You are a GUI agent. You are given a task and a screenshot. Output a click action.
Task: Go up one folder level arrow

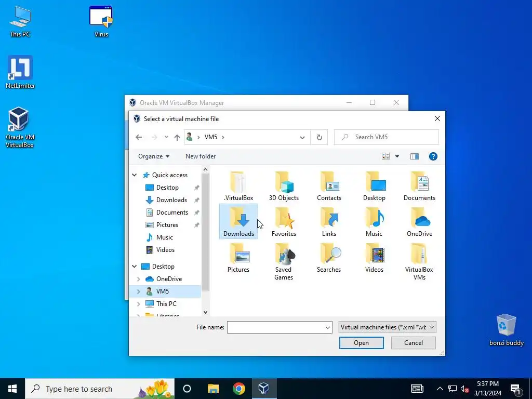[177, 137]
